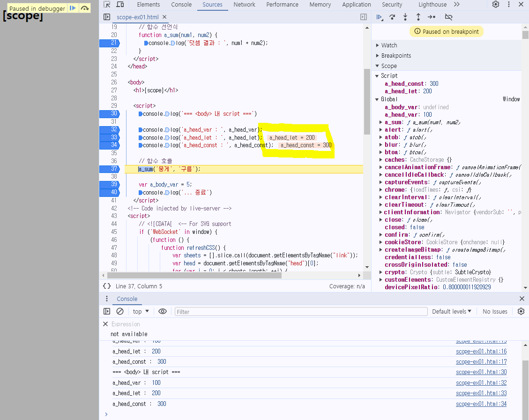Click the Scope pane vertical scrollbar
Image resolution: width=529 pixels, height=420 pixels.
pos(525,35)
